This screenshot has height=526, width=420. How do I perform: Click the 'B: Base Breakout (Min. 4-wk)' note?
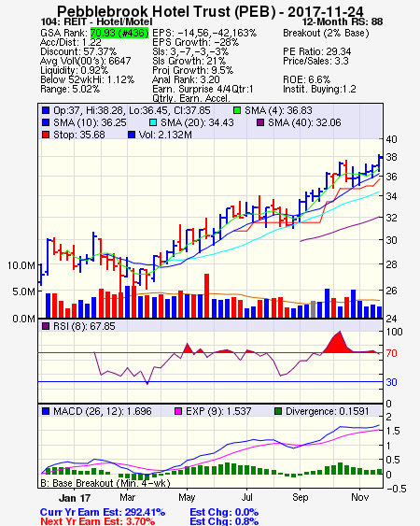(x=105, y=483)
